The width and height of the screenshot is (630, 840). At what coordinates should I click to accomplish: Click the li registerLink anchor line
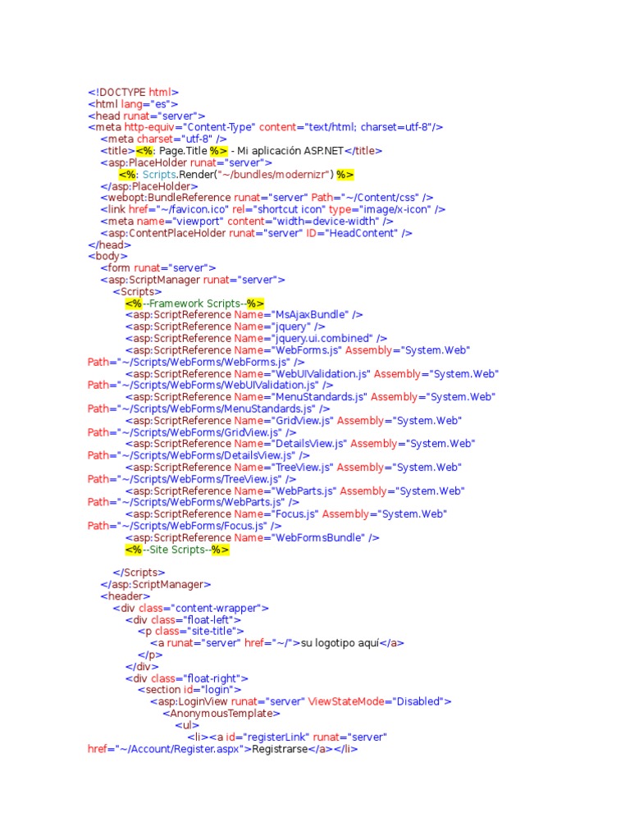coord(287,737)
